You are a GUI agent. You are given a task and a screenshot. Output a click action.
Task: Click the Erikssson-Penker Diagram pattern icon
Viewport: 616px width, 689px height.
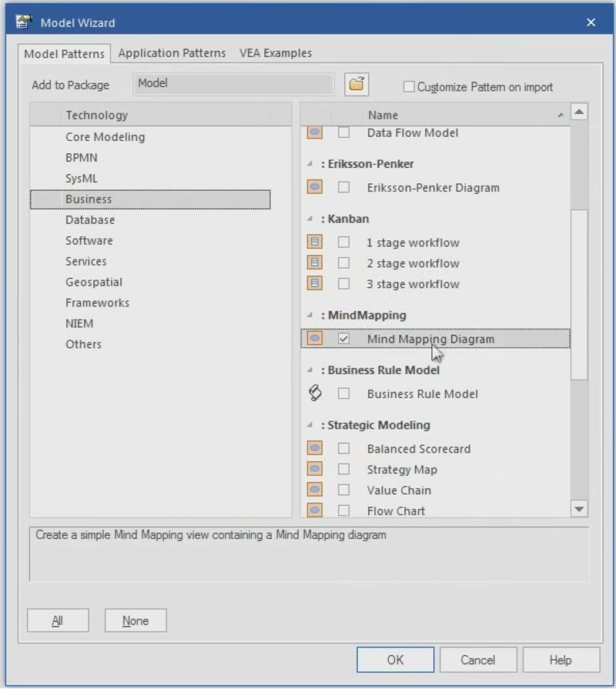[x=314, y=187]
